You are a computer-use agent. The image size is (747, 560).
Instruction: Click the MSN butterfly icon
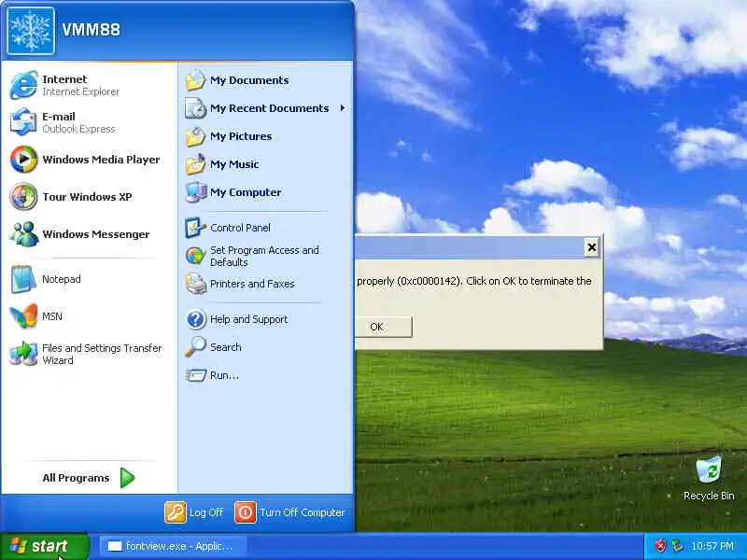[24, 315]
